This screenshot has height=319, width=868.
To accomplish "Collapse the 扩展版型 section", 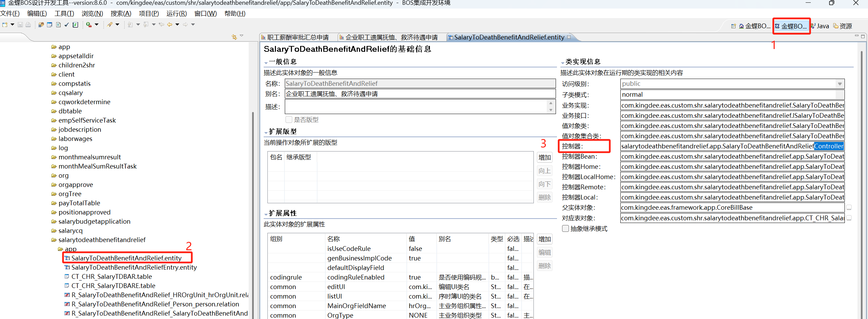I will point(266,132).
